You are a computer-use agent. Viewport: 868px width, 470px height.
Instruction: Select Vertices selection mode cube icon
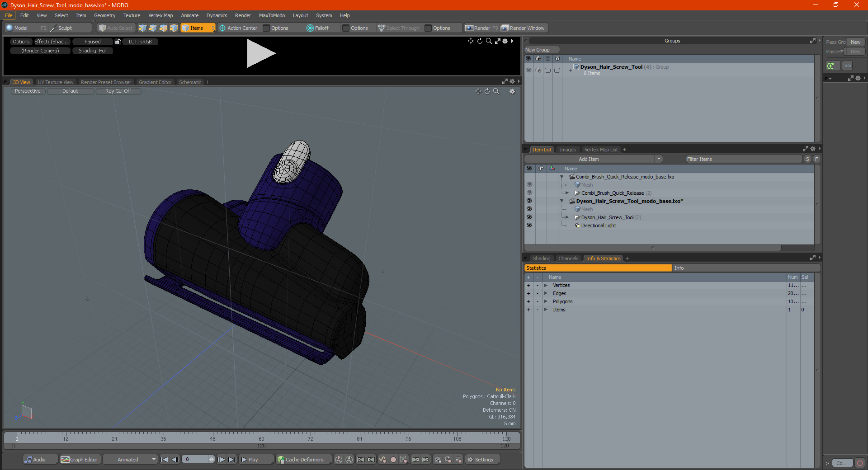click(x=142, y=28)
